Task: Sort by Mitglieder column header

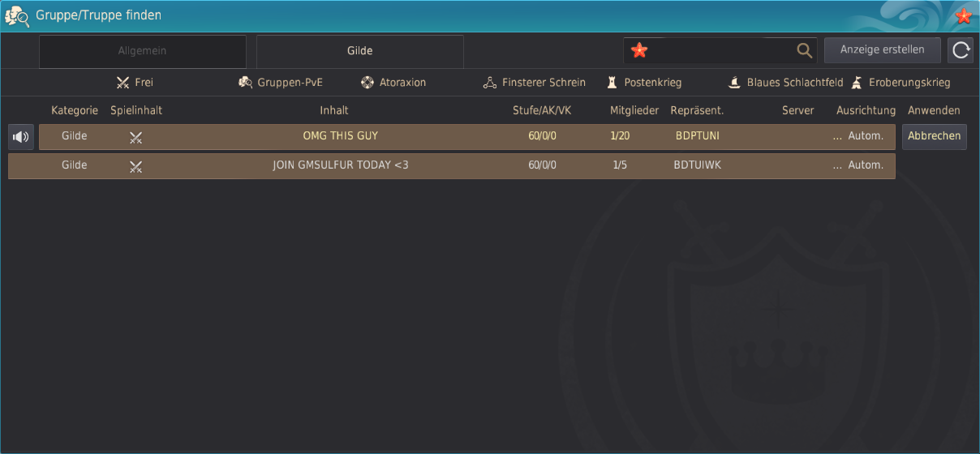Action: click(634, 110)
